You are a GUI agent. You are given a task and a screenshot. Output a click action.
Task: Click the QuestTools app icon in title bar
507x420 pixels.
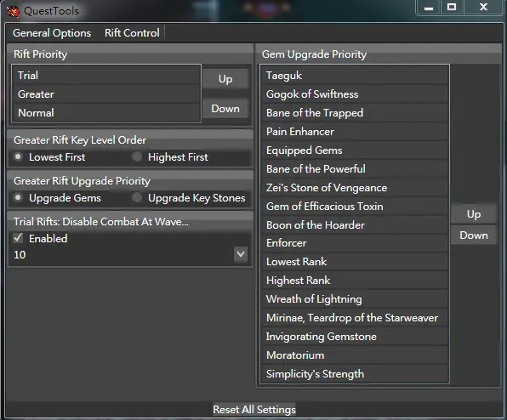(x=14, y=11)
